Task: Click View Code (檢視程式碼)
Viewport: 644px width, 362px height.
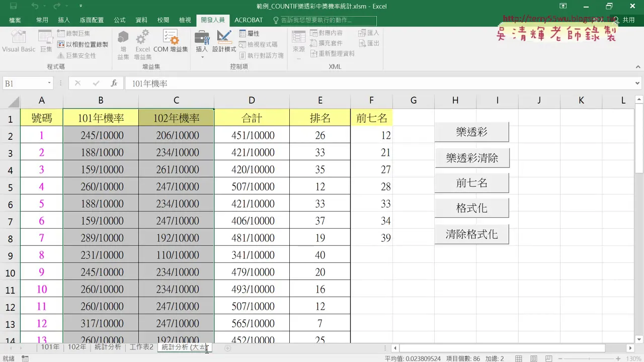Action: point(259,44)
